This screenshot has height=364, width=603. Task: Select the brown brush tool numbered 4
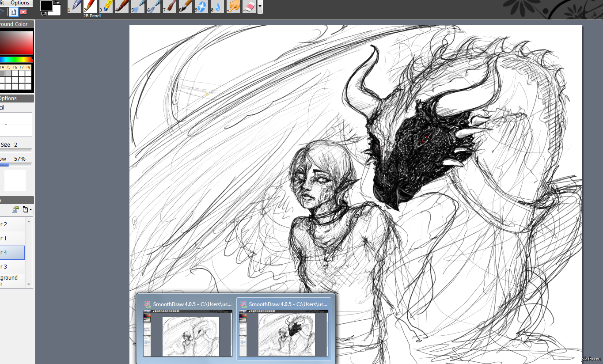[122, 6]
